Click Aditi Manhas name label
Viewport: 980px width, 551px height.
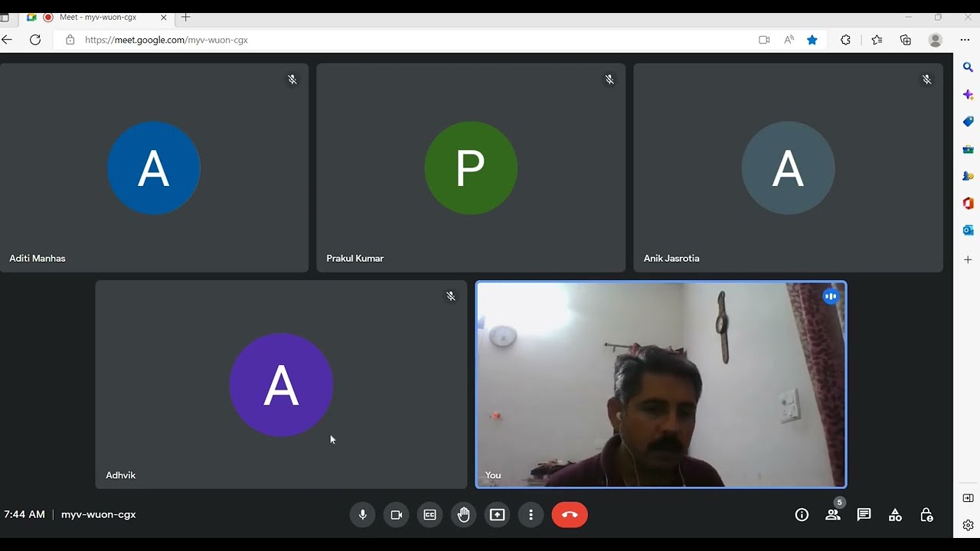click(x=38, y=259)
